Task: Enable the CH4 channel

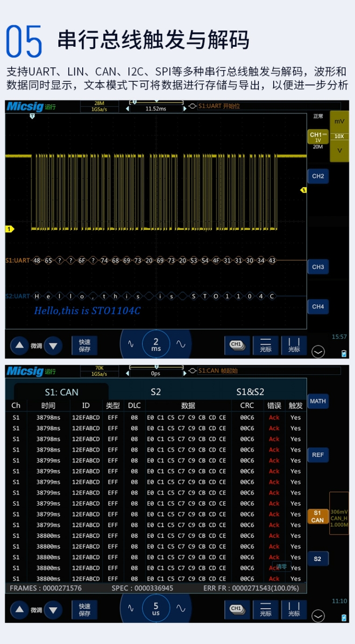Action: [318, 307]
